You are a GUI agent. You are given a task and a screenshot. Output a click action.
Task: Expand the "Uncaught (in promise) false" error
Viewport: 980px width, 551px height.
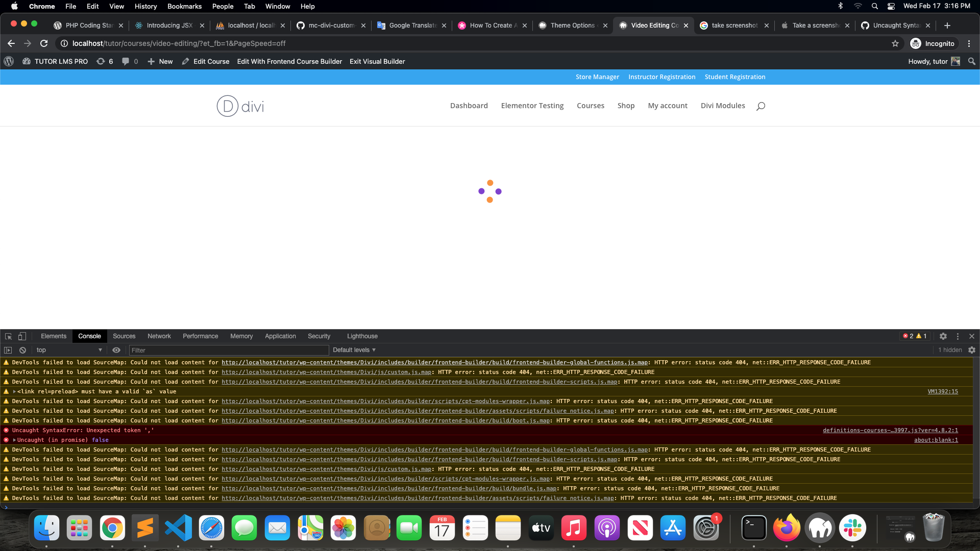tap(13, 440)
